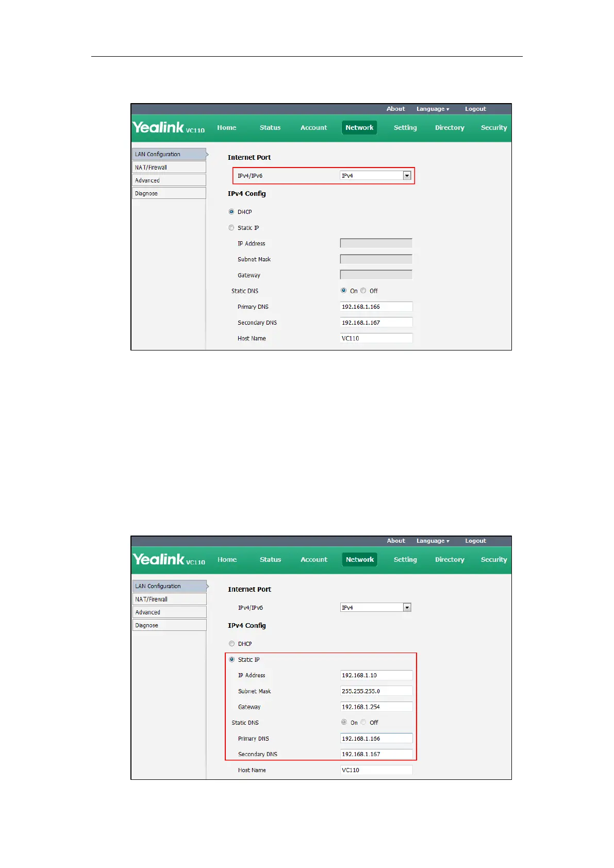
Task: Select Advanced in bottom sidebar
Action: tap(170, 612)
